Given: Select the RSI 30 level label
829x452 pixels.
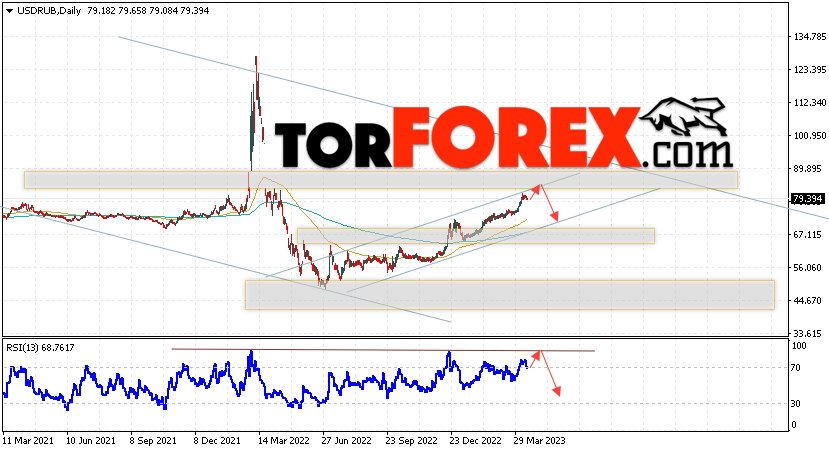Looking at the screenshot, I should [x=796, y=404].
